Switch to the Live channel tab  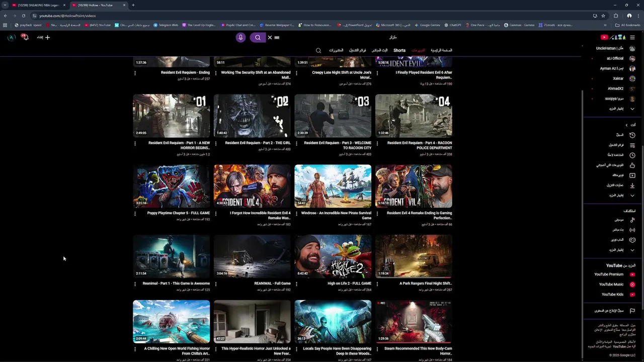[x=379, y=50]
